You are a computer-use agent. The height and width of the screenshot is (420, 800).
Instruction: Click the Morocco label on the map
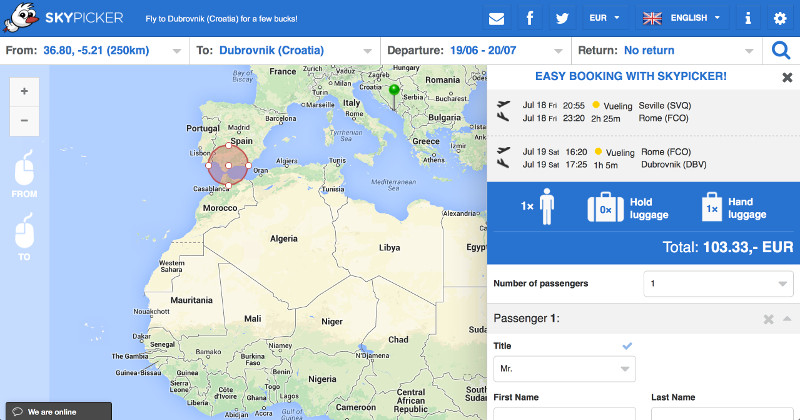tap(220, 208)
